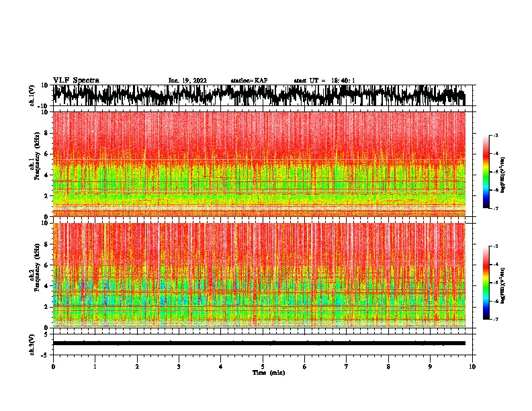Image resolution: width=532 pixels, height=411 pixels.
Task: Click the ch.2 color bar log(PSD) title
Action: click(502, 285)
